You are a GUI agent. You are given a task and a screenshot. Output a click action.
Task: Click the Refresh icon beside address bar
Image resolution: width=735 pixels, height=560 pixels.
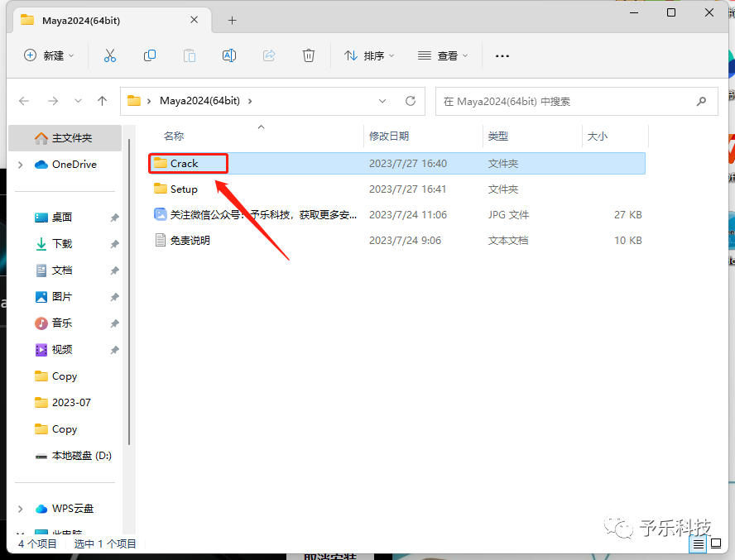click(x=411, y=101)
